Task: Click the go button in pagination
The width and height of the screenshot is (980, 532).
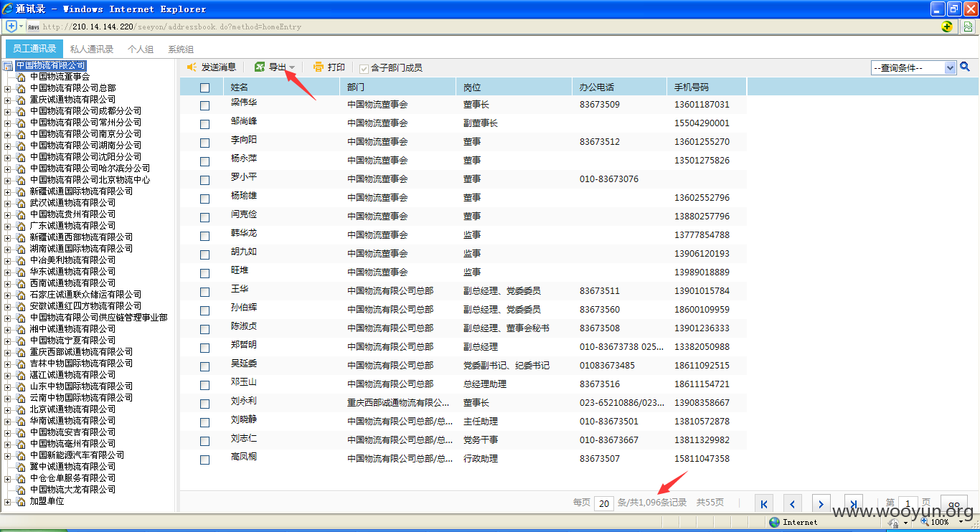Action: 953,503
